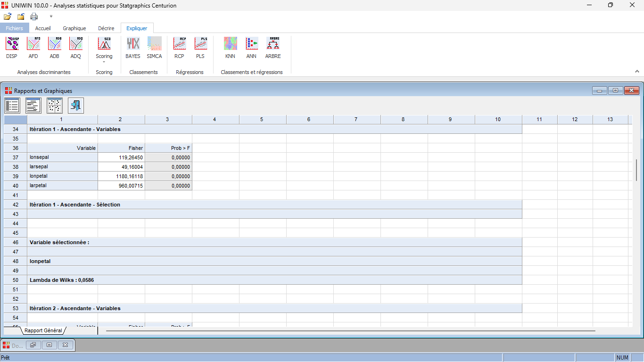Open the ARBRE decision tree tool
The height and width of the screenshot is (362, 644).
[273, 48]
